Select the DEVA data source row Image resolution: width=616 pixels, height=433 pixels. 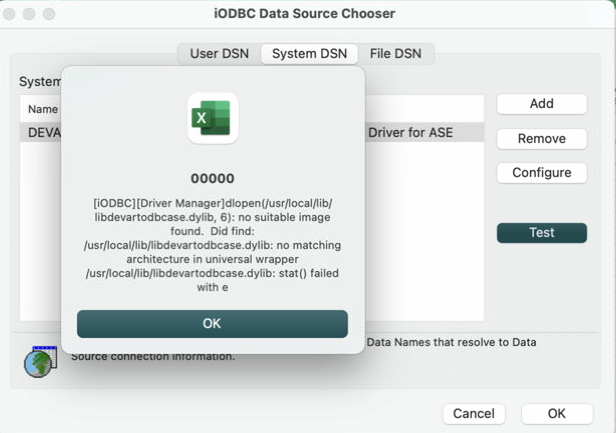(252, 132)
